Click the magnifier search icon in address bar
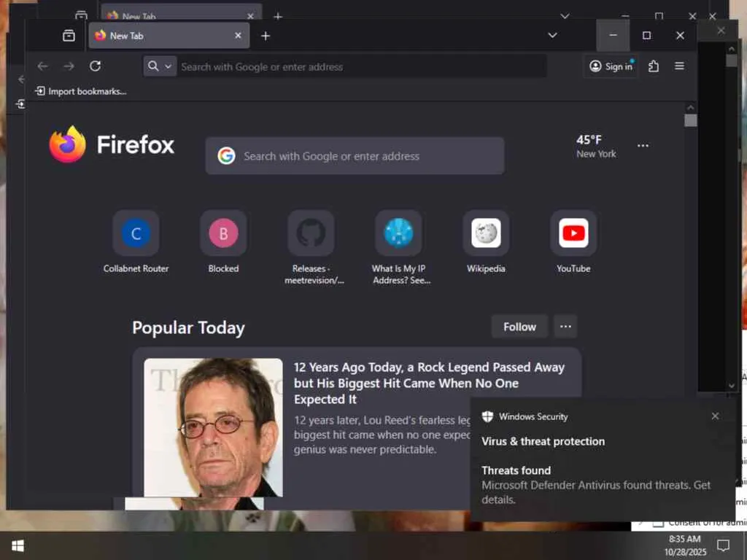747x560 pixels. 153,66
